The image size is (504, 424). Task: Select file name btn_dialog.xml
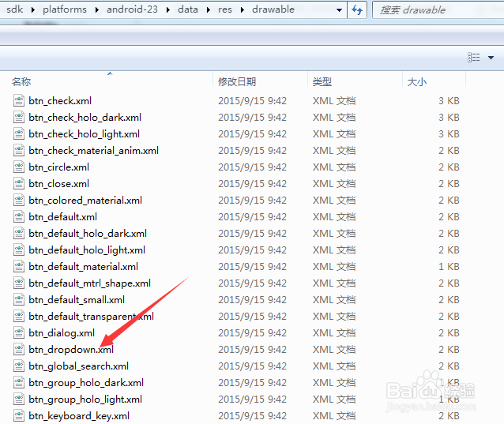pyautogui.click(x=62, y=333)
